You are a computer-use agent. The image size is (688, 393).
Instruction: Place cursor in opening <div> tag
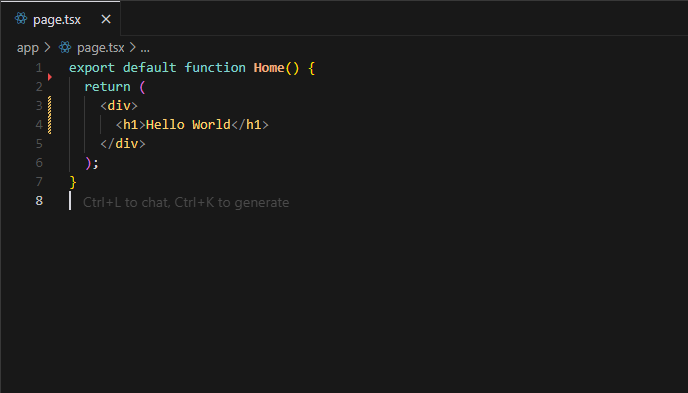(119, 106)
